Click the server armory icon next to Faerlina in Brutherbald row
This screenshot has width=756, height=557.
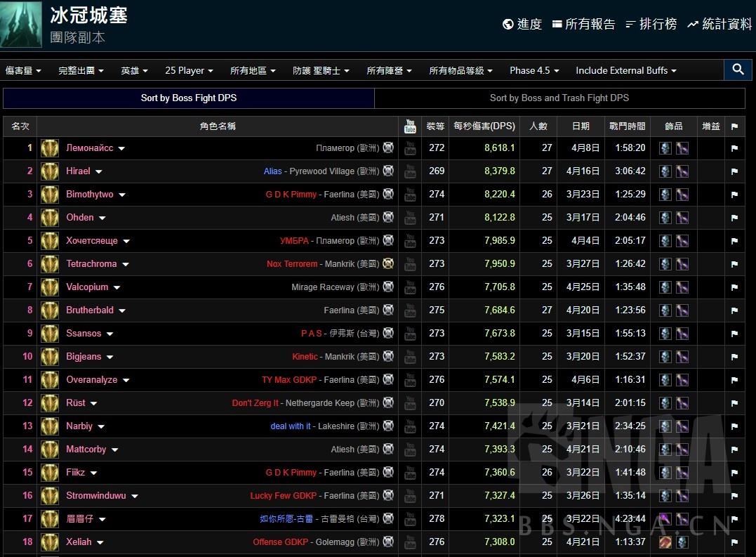[388, 310]
